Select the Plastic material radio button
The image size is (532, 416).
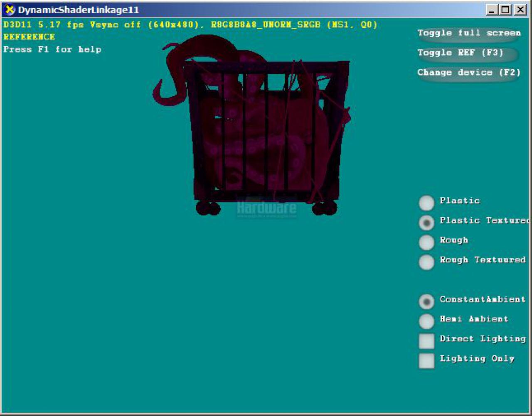pyautogui.click(x=426, y=203)
